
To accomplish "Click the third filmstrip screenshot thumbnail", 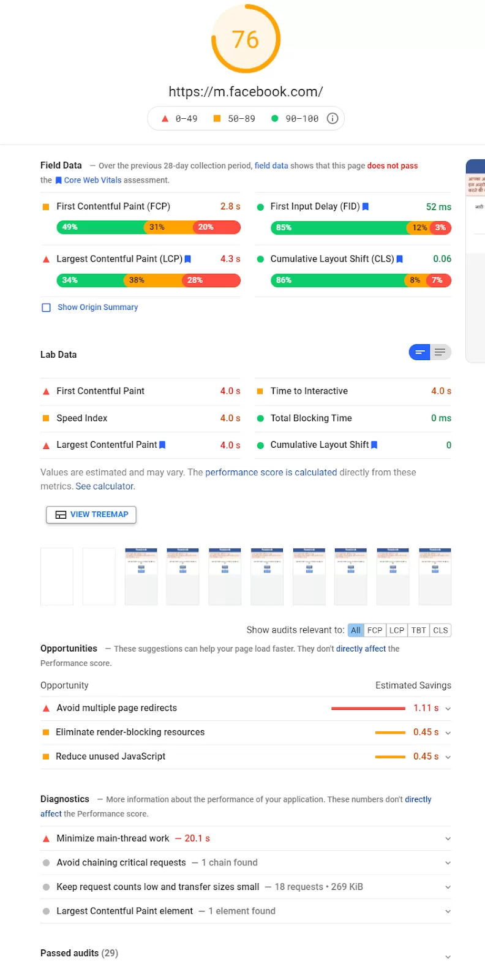I will click(x=141, y=576).
